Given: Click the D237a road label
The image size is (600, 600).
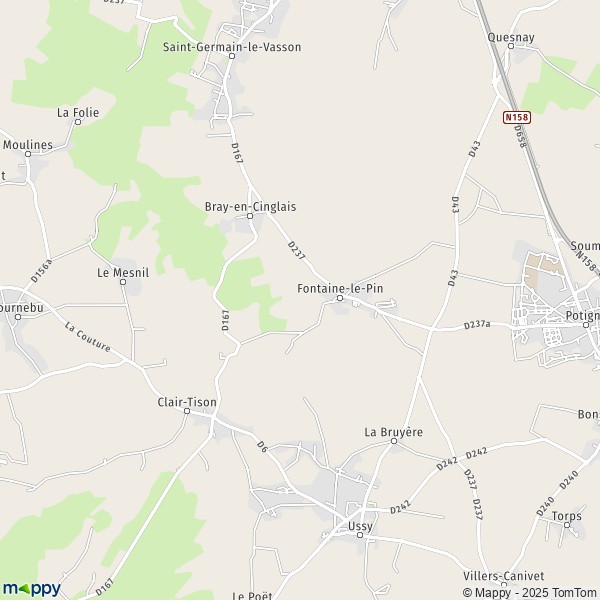Looking at the screenshot, I should click(477, 324).
